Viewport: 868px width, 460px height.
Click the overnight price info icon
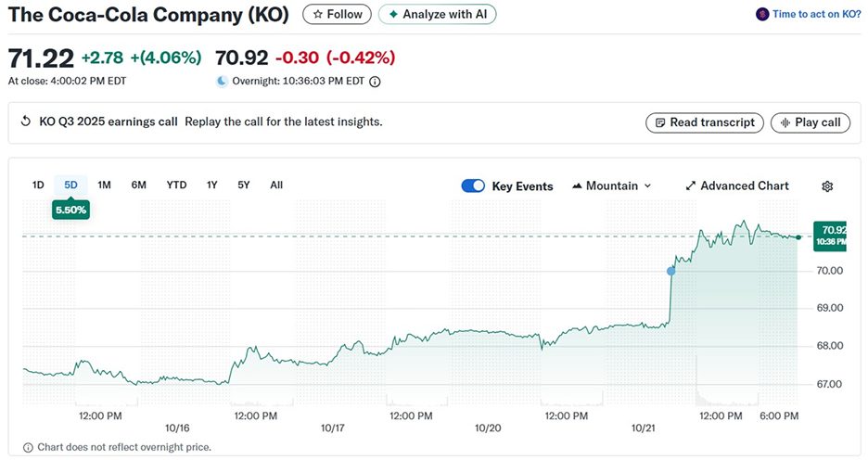(376, 82)
